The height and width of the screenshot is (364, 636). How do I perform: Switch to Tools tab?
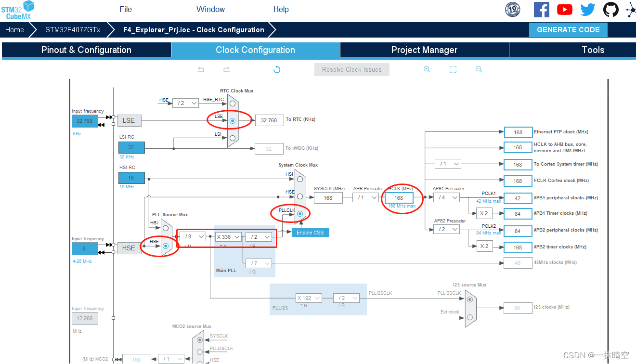pyautogui.click(x=572, y=50)
